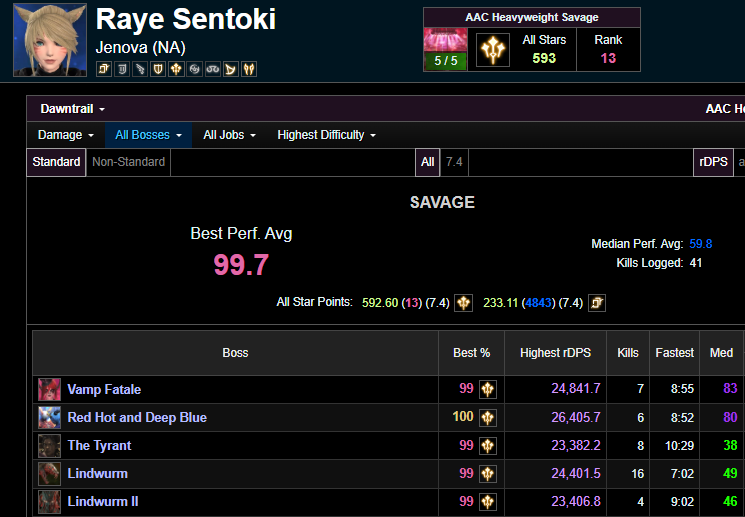Open the Vamp Fatale boss link
745x517 pixels.
click(104, 390)
